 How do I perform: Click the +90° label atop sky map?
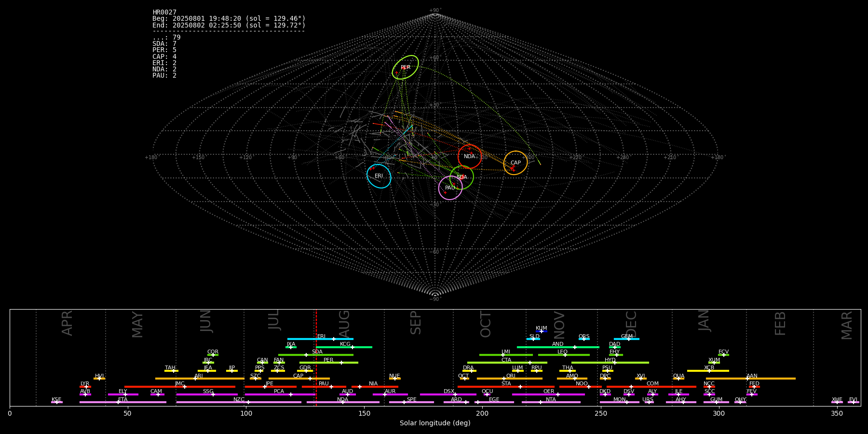click(435, 11)
